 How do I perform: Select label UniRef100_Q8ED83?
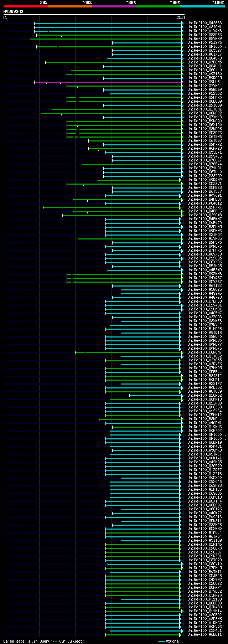pos(204,603)
